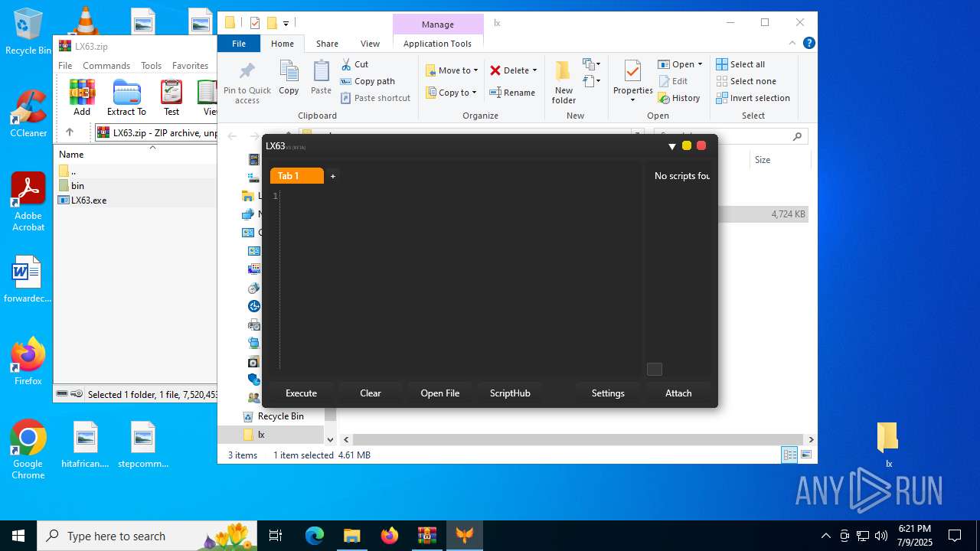Click Extract To in WinRAR toolbar
The image size is (980, 551).
(126, 97)
